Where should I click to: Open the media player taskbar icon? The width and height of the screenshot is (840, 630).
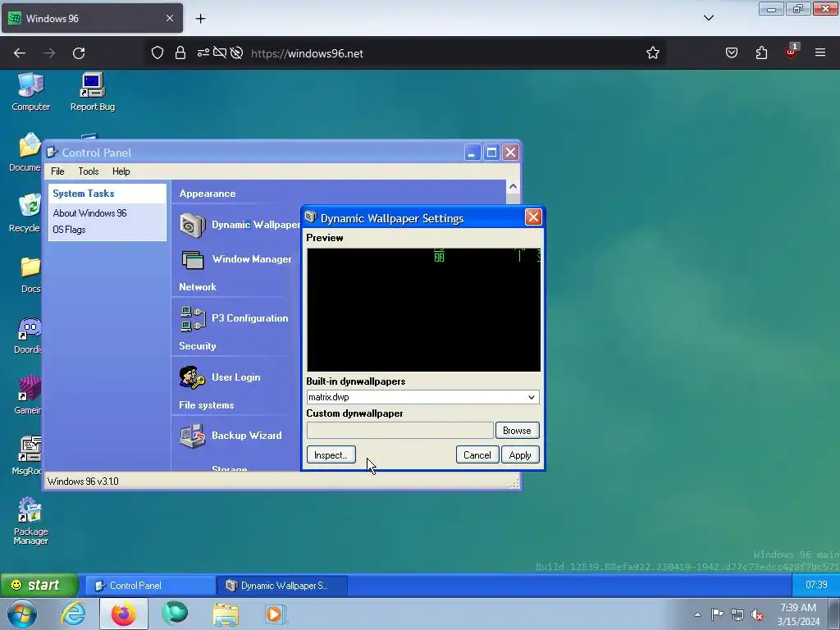point(276,614)
